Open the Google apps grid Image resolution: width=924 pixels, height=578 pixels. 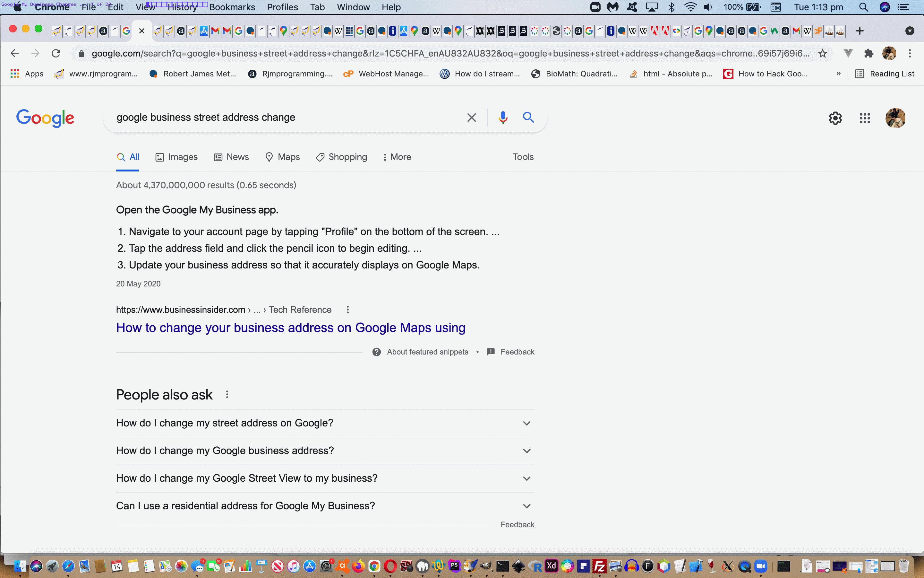point(865,118)
